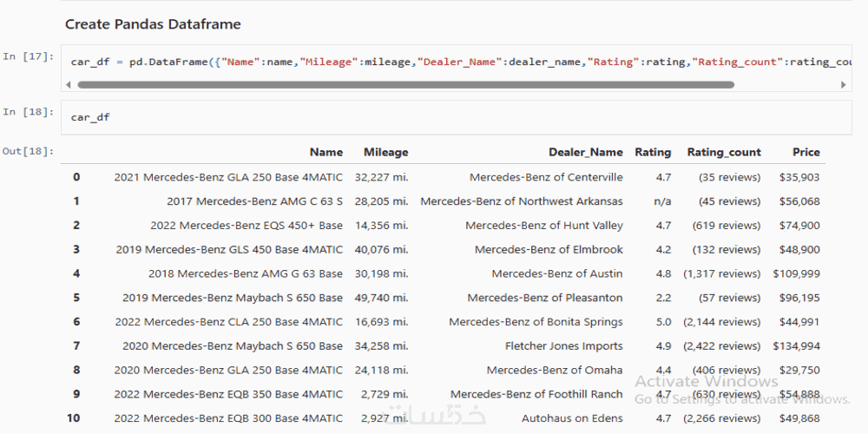Click the Out[18] output prompt area
The height and width of the screenshot is (434, 868).
28,152
